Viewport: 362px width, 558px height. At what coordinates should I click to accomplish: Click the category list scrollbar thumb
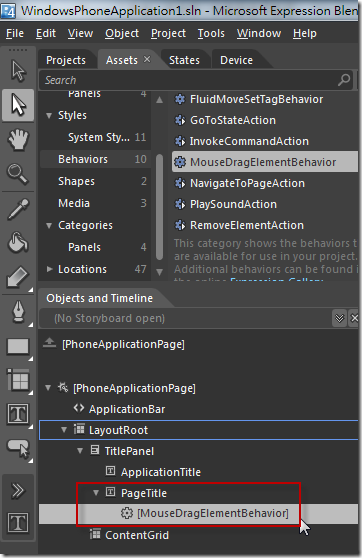click(159, 207)
